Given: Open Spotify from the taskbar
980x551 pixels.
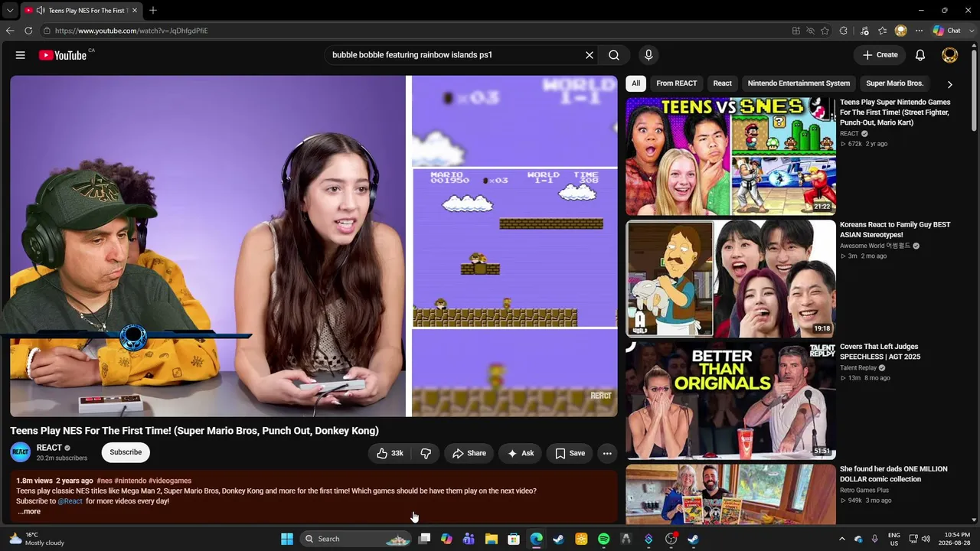Looking at the screenshot, I should (x=603, y=539).
